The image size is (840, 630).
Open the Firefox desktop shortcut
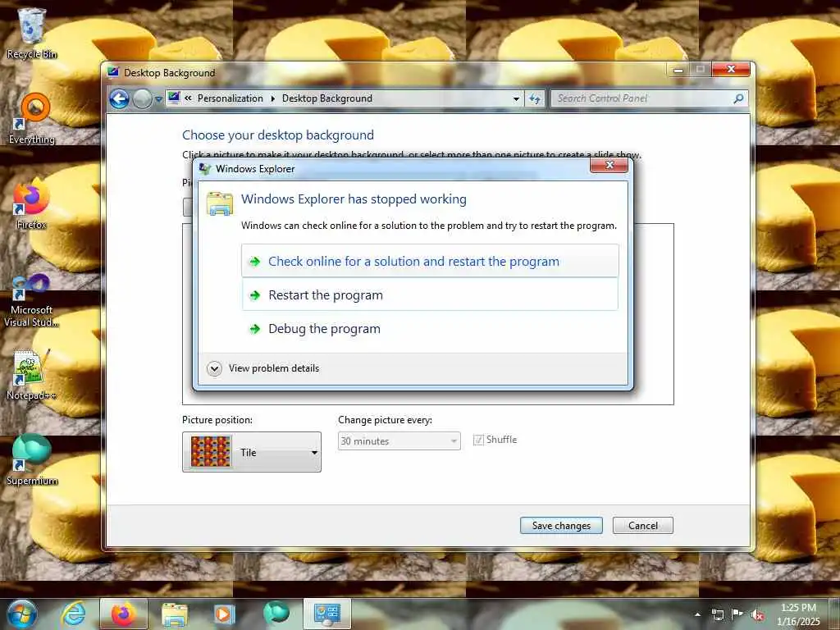[32, 203]
